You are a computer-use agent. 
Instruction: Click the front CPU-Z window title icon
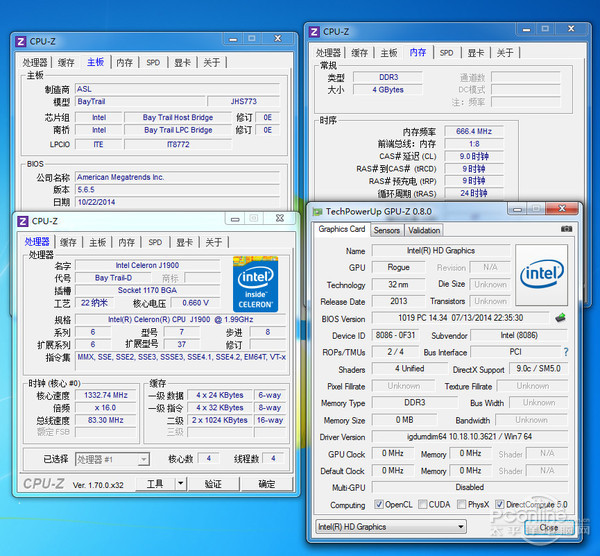[x=21, y=221]
